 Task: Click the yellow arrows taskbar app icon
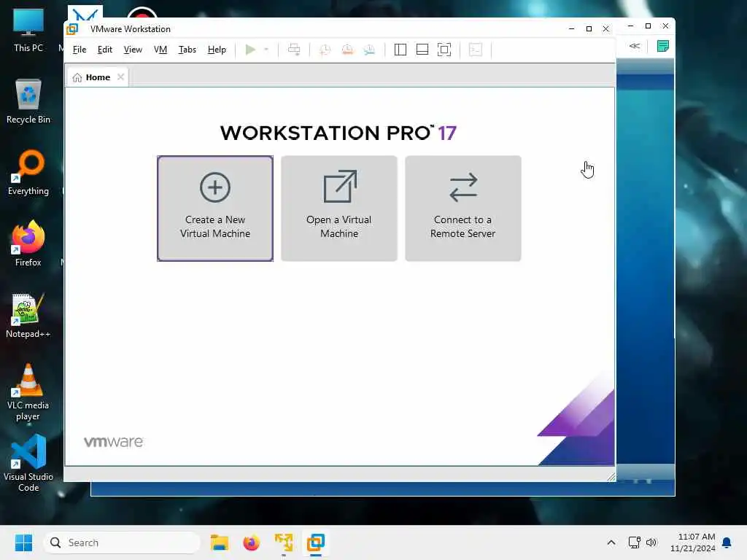284,542
